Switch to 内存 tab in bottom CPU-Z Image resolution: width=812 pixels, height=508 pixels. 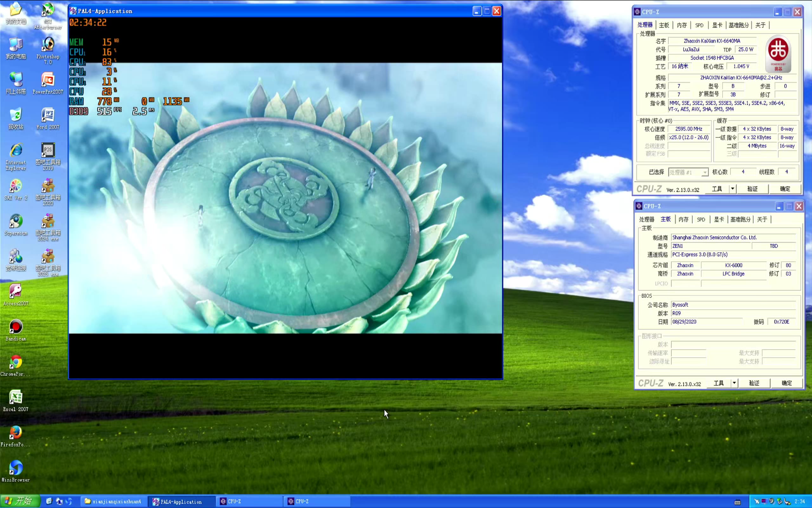coord(684,219)
